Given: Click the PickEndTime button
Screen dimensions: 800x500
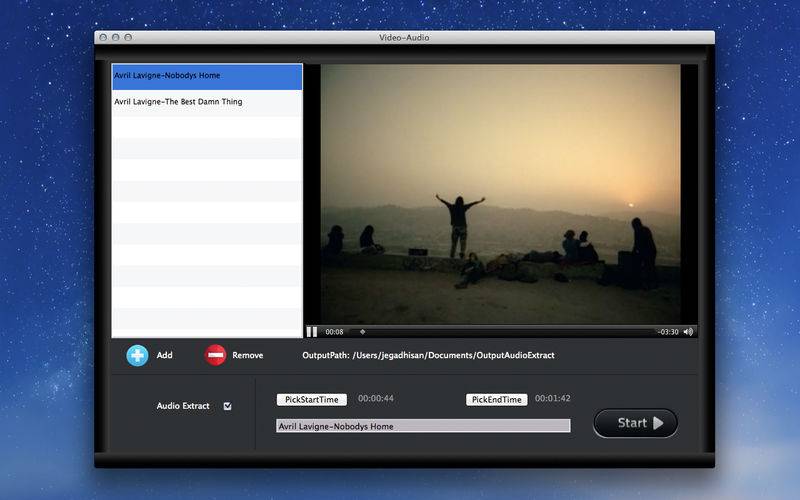Looking at the screenshot, I should click(x=496, y=399).
